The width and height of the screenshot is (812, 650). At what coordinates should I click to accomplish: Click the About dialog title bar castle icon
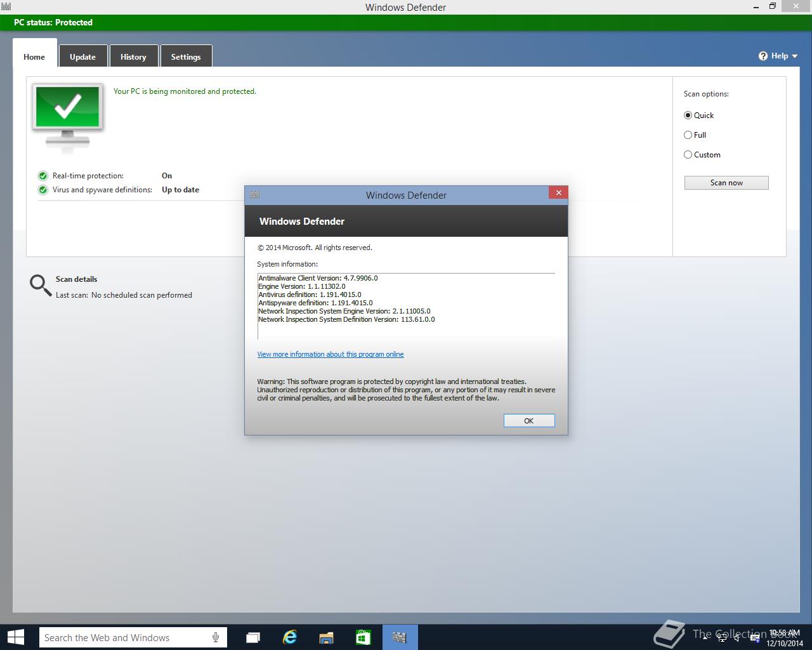click(x=254, y=195)
